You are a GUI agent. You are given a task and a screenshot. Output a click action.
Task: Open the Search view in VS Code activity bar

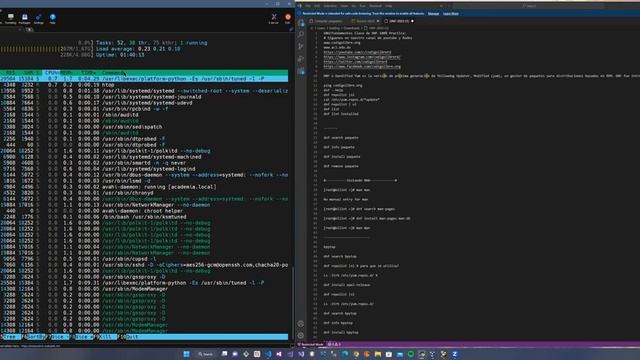click(x=301, y=35)
